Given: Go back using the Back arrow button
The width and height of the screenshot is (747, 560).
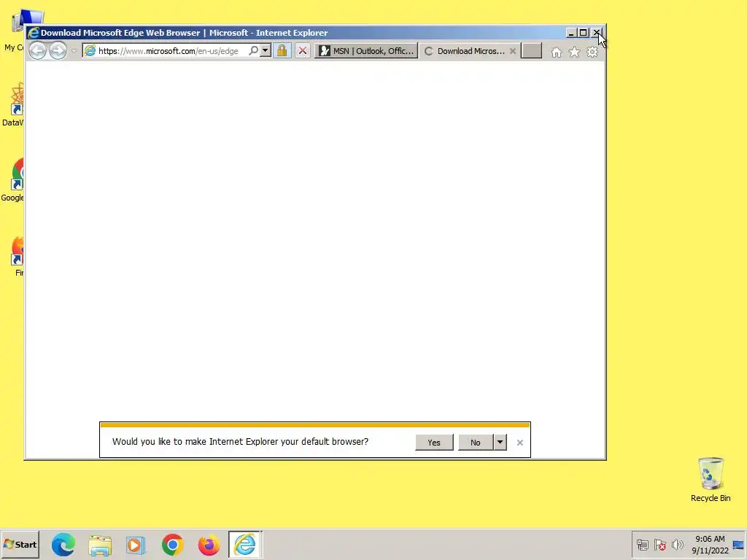Looking at the screenshot, I should pos(38,50).
